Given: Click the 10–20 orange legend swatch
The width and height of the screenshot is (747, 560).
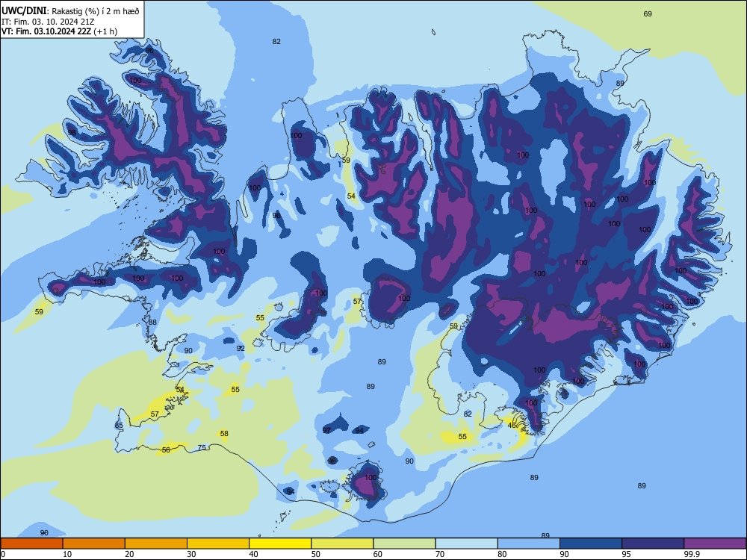Looking at the screenshot, I should click(94, 544).
